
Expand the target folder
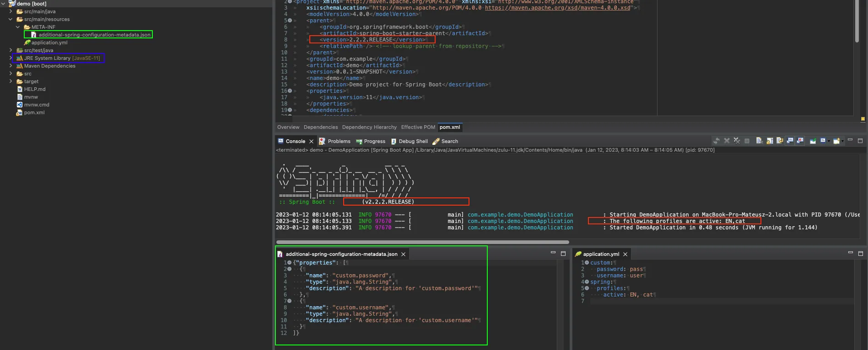pos(11,81)
